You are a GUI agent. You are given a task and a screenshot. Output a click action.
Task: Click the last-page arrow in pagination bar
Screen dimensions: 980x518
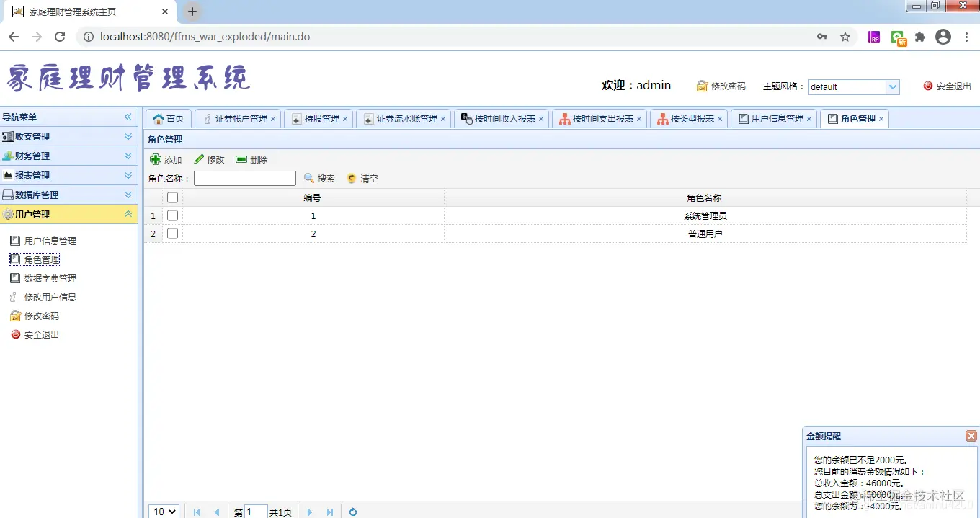tap(329, 512)
